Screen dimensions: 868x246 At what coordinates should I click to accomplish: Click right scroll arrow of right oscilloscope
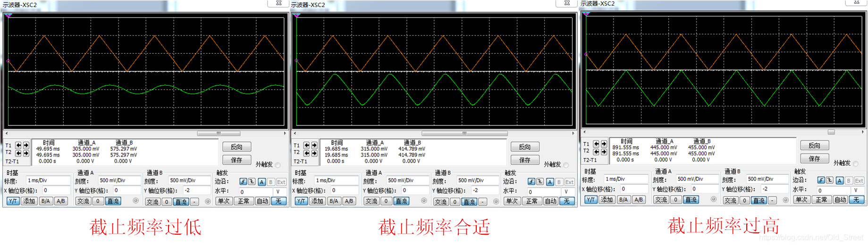click(x=863, y=132)
